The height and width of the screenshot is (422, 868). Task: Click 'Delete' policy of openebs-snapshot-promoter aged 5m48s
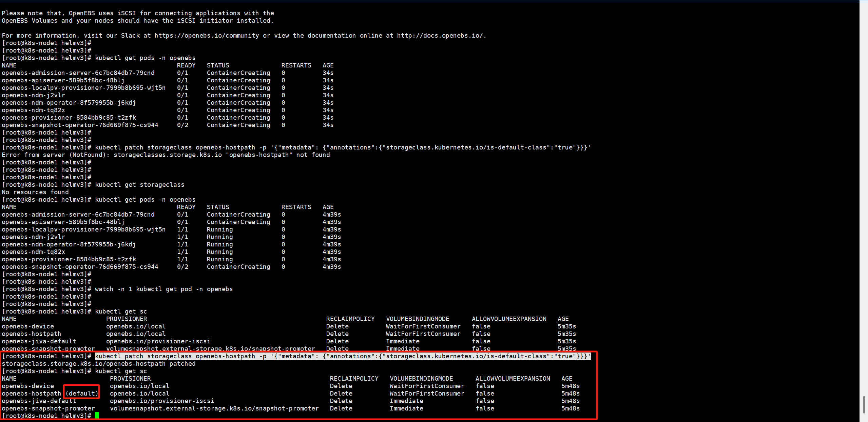[x=341, y=408]
